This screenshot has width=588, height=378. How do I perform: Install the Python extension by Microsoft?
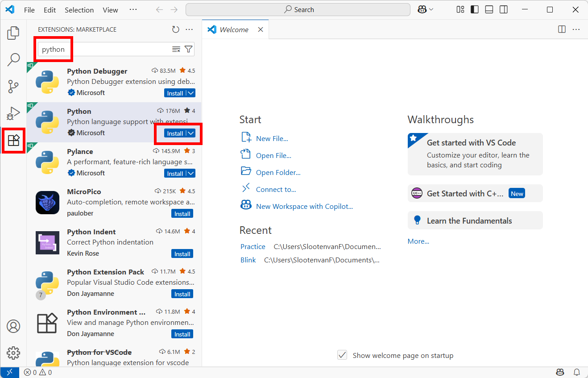175,133
